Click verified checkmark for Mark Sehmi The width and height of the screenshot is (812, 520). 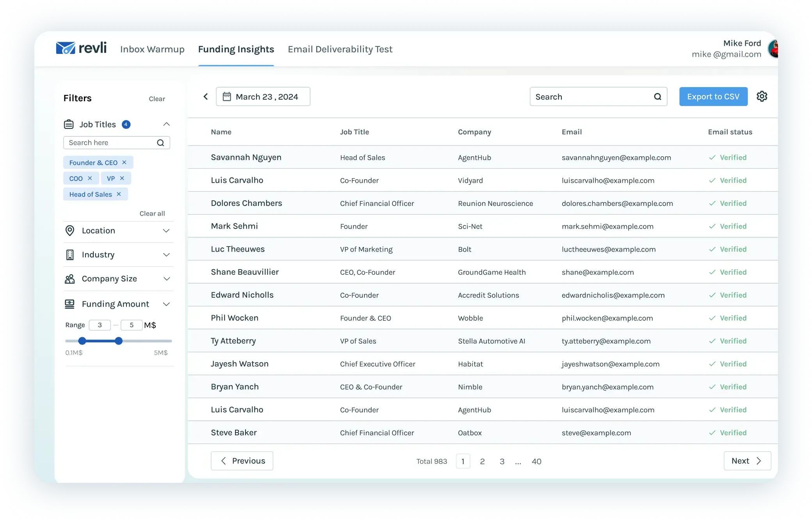point(712,226)
